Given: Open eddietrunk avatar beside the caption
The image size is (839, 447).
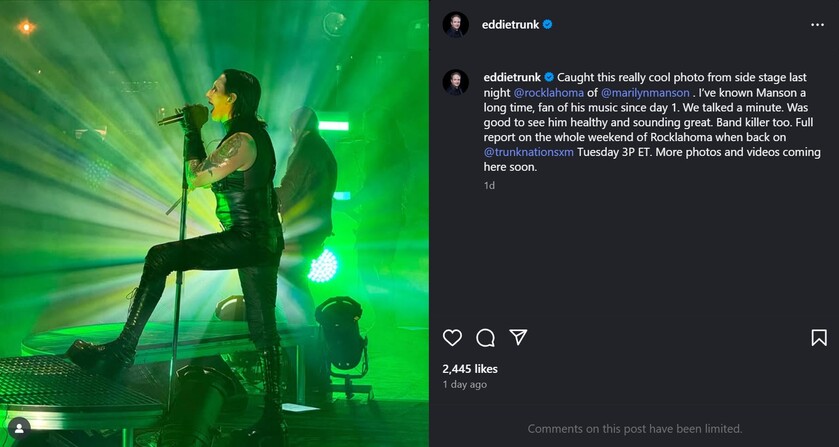Looking at the screenshot, I should click(456, 82).
